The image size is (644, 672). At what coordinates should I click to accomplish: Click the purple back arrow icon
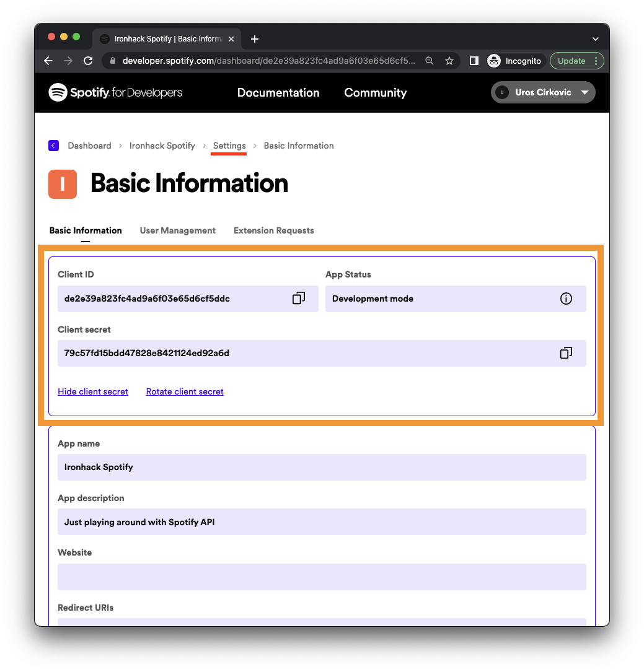pos(53,146)
